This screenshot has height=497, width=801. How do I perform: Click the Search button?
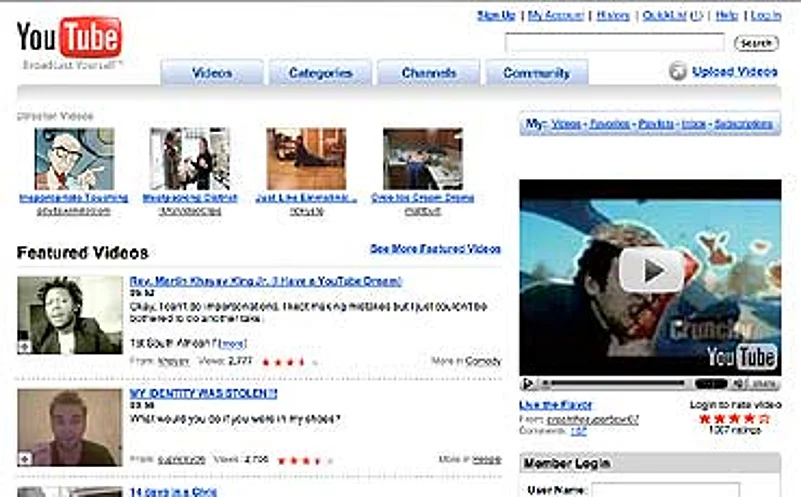[757, 43]
